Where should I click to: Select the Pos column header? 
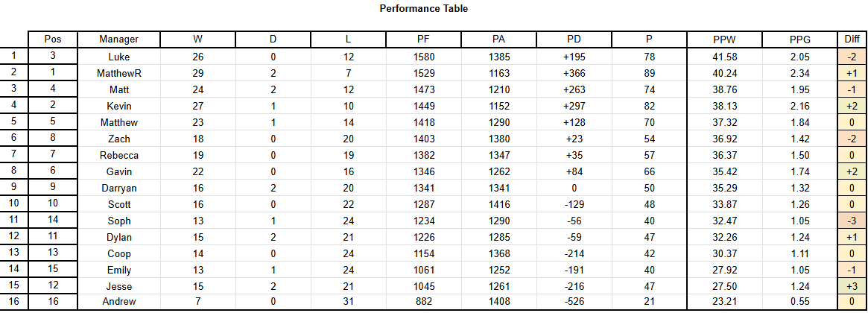coord(53,39)
